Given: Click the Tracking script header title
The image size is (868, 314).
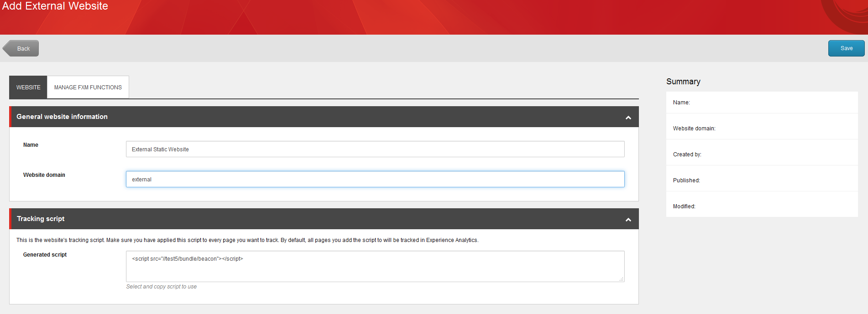Looking at the screenshot, I should click(x=41, y=219).
